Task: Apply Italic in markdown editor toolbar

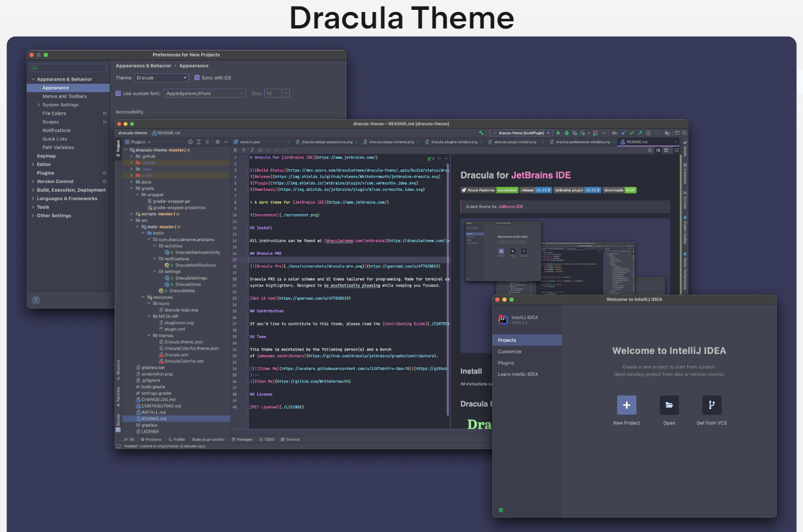Action: pos(252,150)
